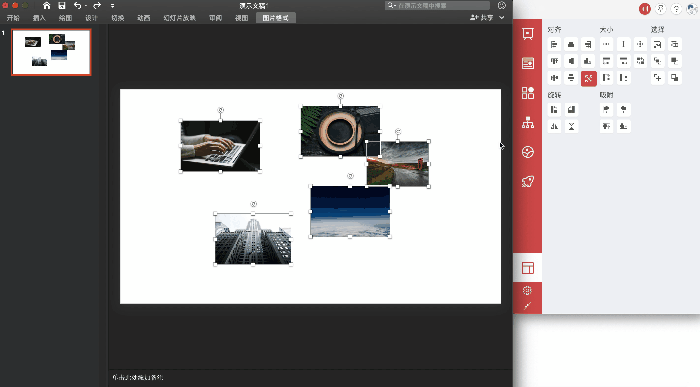Save presentation via floppy disk icon
The image size is (700, 387).
(62, 5)
